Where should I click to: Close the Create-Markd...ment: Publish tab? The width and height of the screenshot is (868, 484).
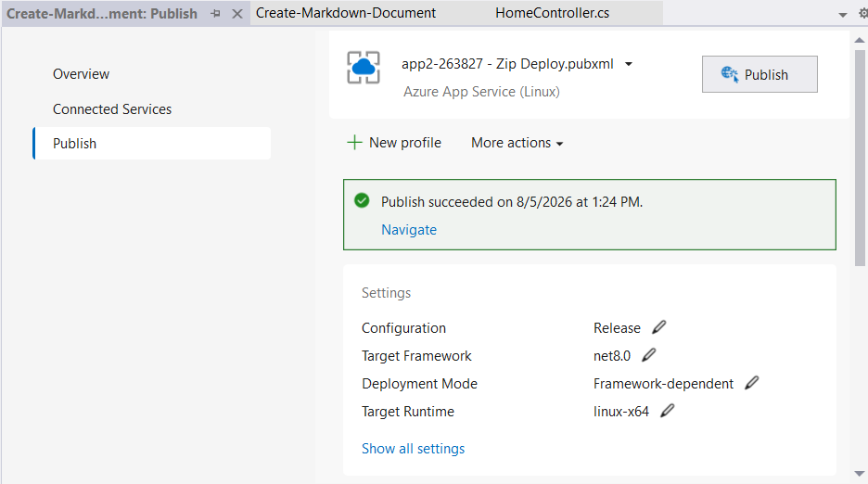[x=236, y=13]
